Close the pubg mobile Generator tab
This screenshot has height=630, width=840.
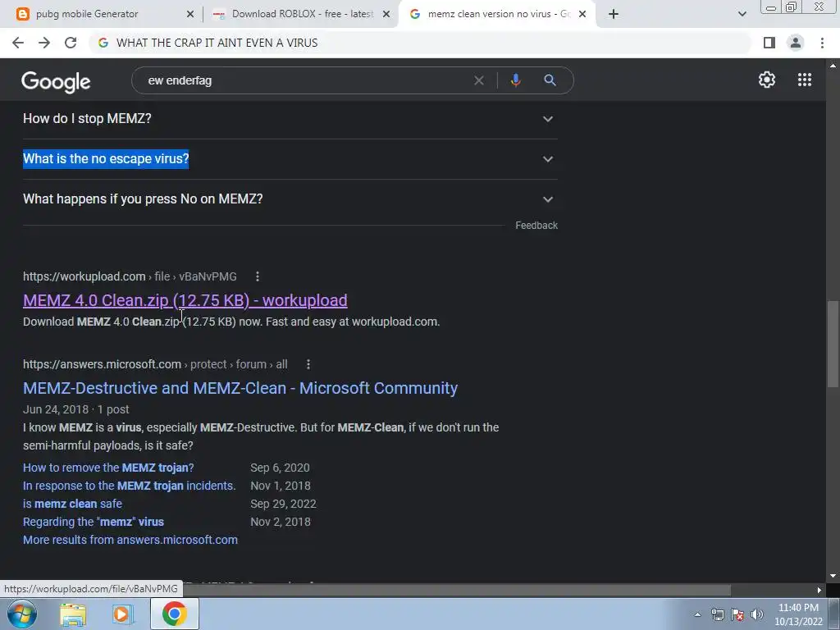point(190,15)
